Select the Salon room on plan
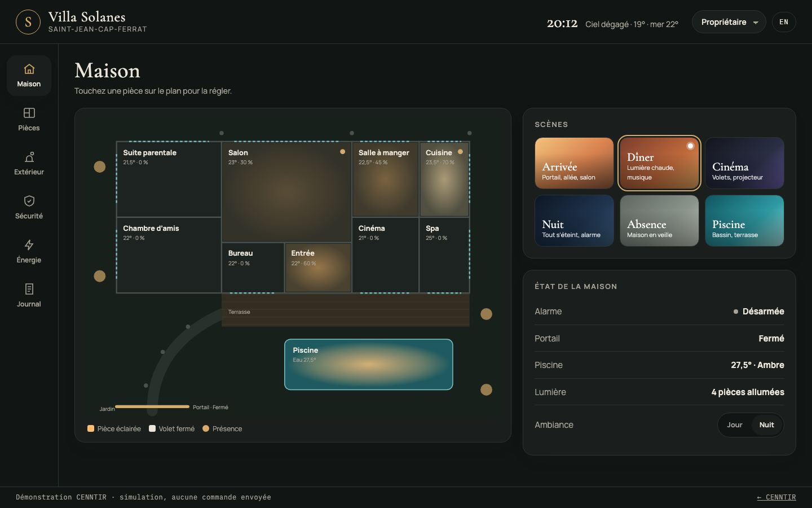 pos(286,192)
